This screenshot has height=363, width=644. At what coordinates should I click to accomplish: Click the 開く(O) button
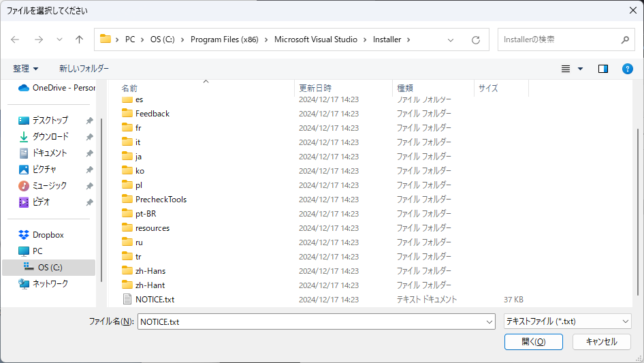[533, 342]
